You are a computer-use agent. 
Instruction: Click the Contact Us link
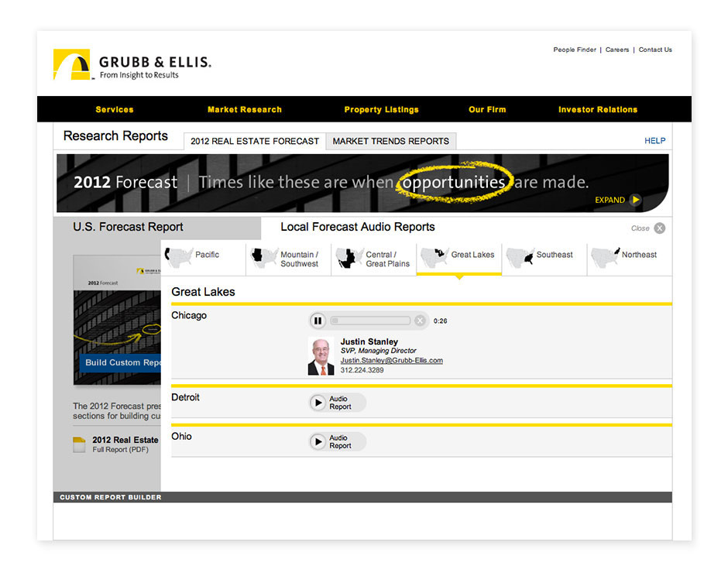click(655, 50)
